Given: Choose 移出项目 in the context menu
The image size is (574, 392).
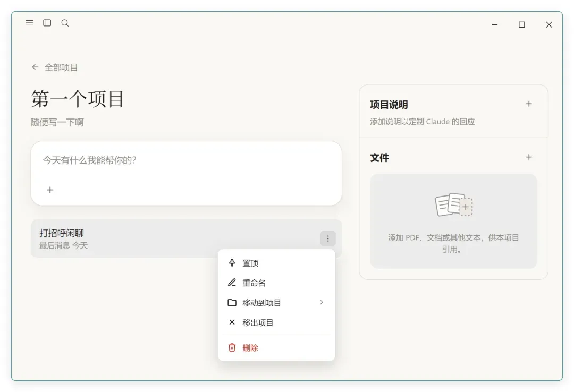Looking at the screenshot, I should point(276,322).
